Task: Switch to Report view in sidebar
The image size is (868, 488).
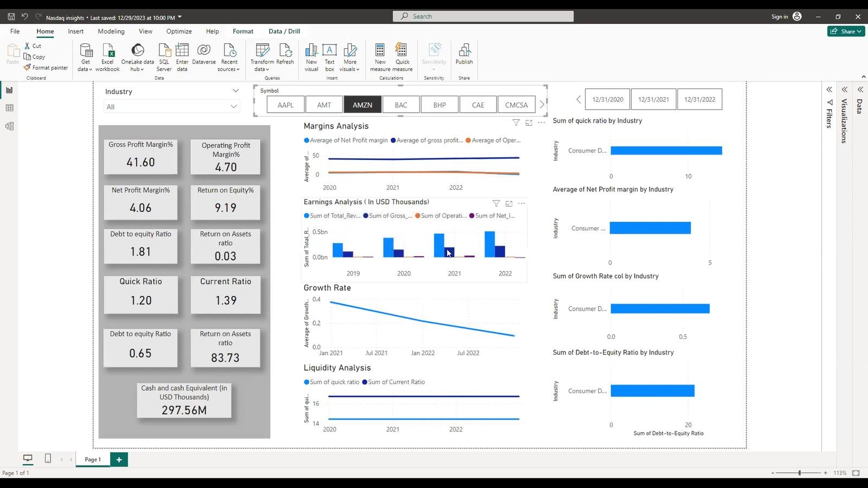Action: click(9, 90)
